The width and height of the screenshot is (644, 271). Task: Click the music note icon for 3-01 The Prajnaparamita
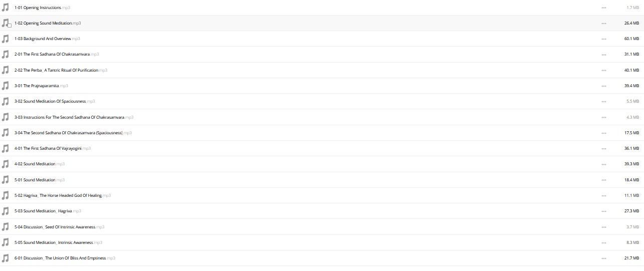click(x=6, y=86)
